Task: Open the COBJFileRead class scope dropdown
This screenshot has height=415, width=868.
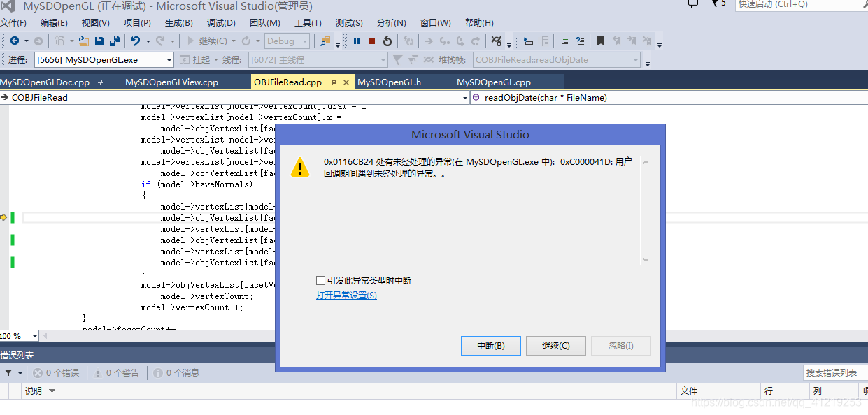Action: click(x=464, y=98)
